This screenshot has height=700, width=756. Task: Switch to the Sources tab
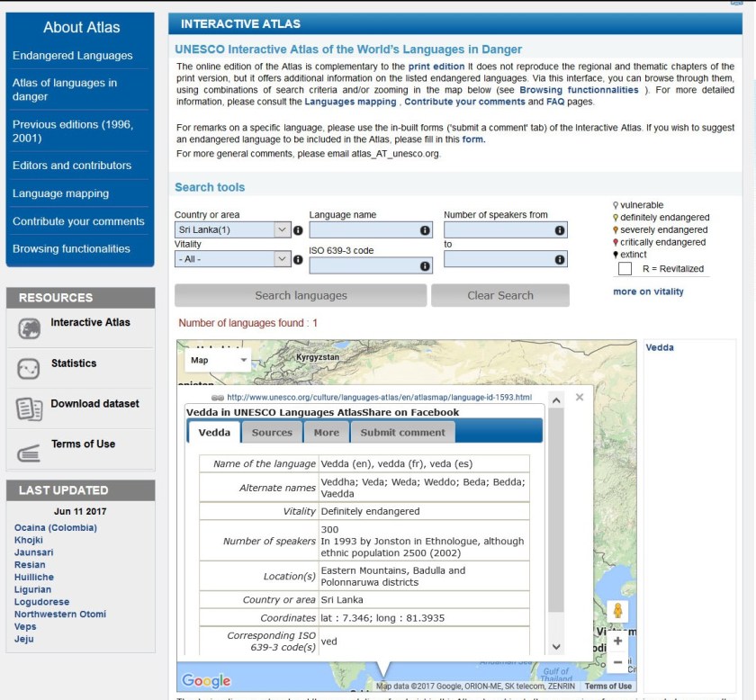tap(272, 433)
